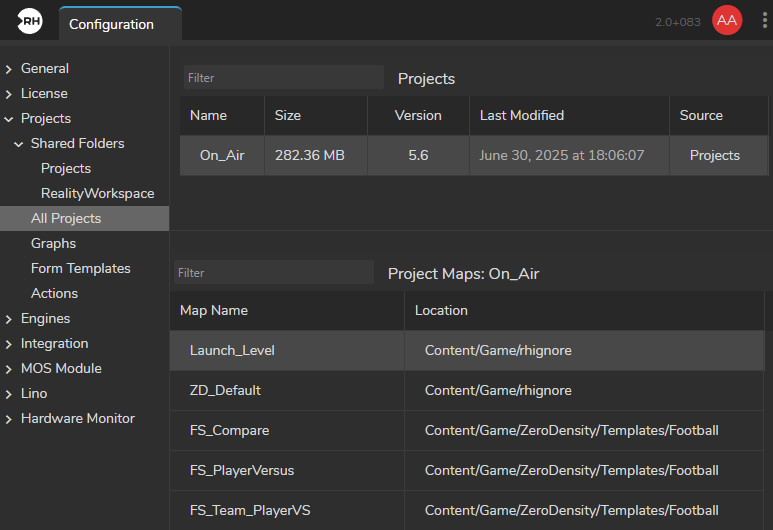The height and width of the screenshot is (530, 773).
Task: Click the Projects filter field
Action: [x=283, y=78]
